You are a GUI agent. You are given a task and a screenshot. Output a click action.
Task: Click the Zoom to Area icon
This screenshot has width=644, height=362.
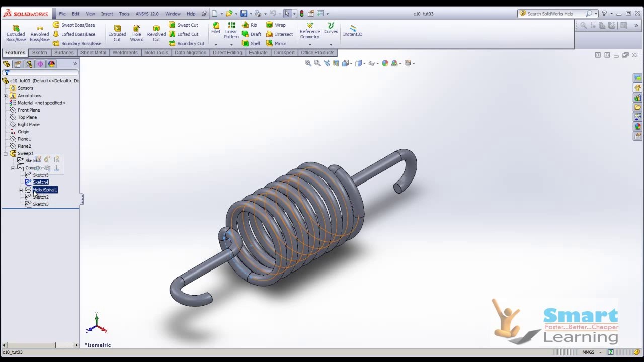(x=317, y=63)
